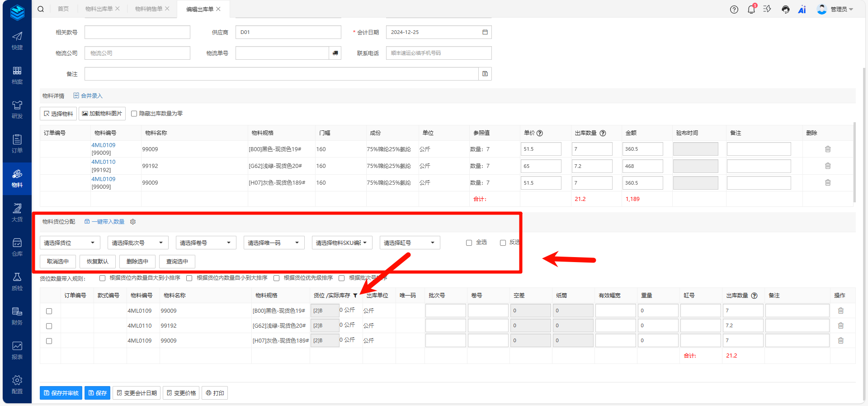Enable 隐藏出库数量为零 checkbox
Screen dimensions: 868x406
pos(134,114)
